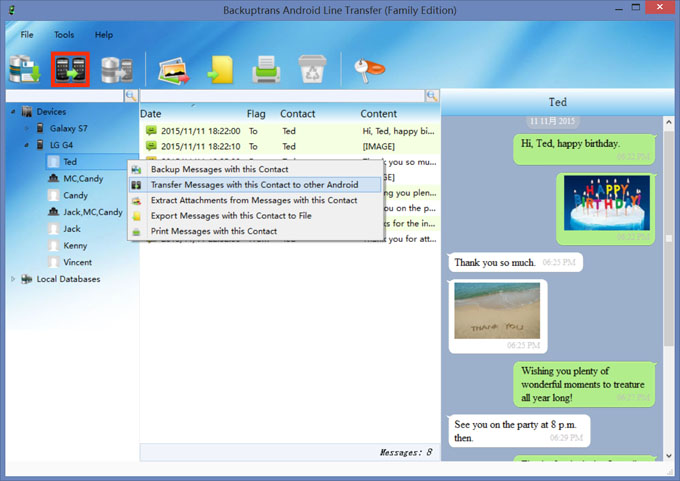Open the Tools menu
The height and width of the screenshot is (481, 680).
click(x=64, y=35)
